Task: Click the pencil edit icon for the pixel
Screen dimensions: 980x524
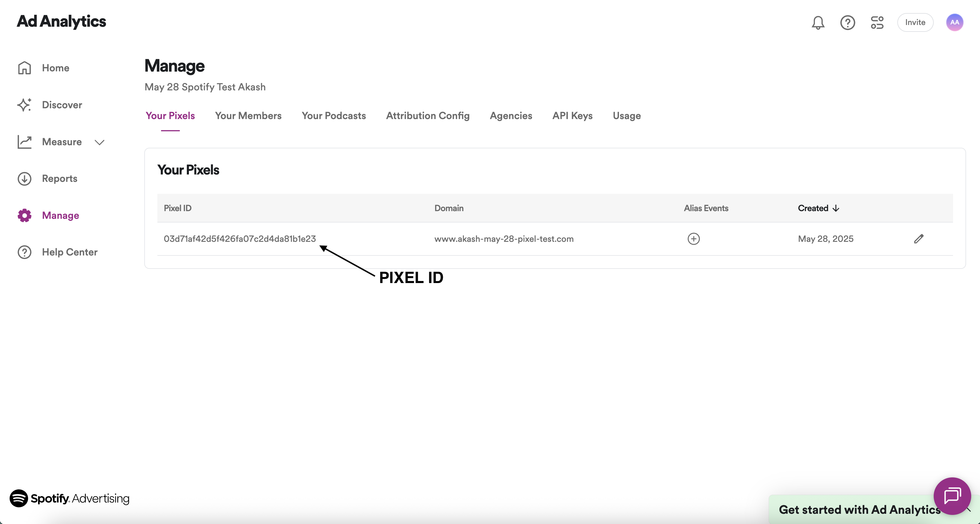Action: point(918,239)
